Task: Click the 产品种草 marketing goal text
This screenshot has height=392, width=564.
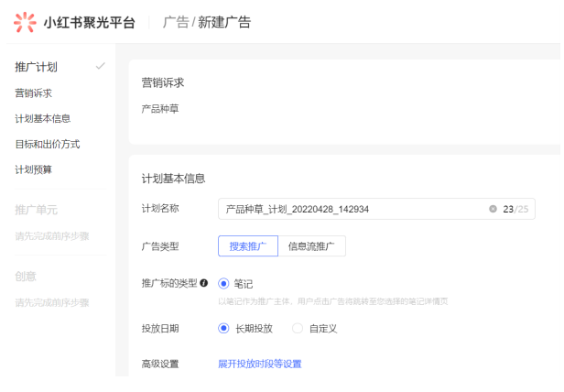Action: 160,109
